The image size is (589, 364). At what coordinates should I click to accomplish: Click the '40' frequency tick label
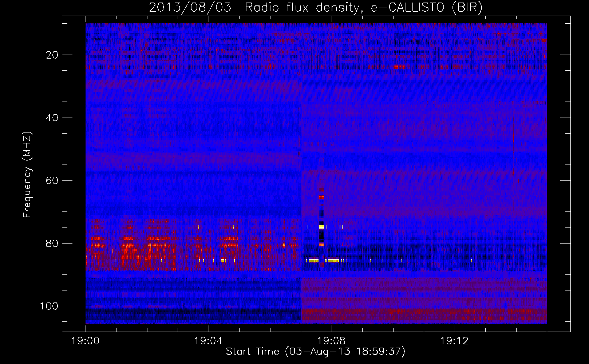point(52,118)
